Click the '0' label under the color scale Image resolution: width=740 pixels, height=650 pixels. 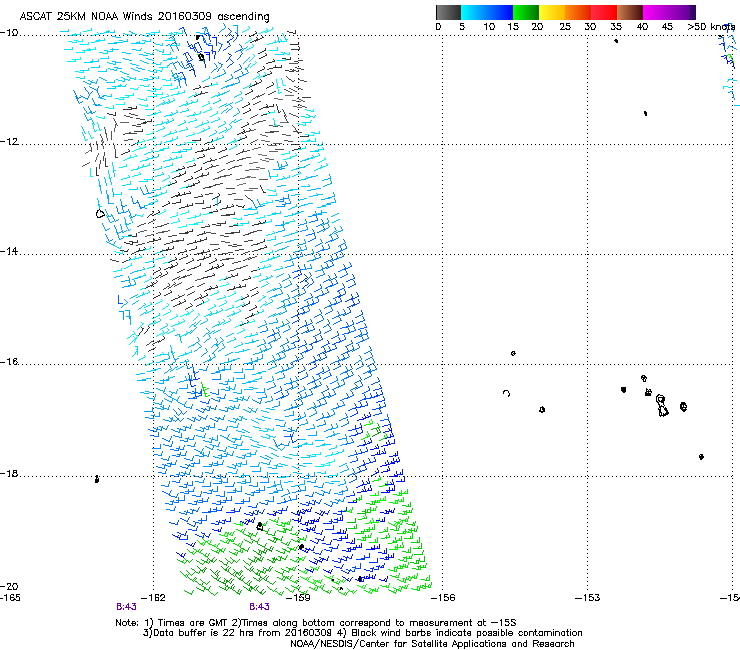pyautogui.click(x=438, y=27)
